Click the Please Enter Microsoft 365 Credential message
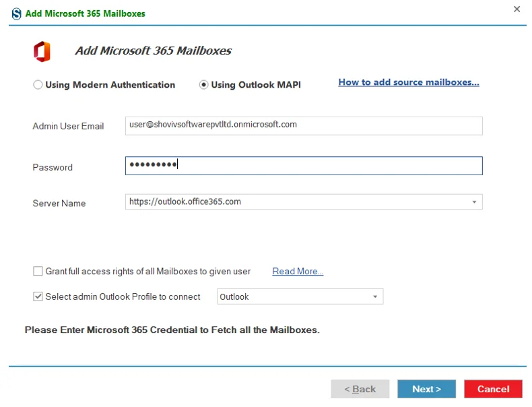This screenshot has width=532, height=407. coord(172,330)
